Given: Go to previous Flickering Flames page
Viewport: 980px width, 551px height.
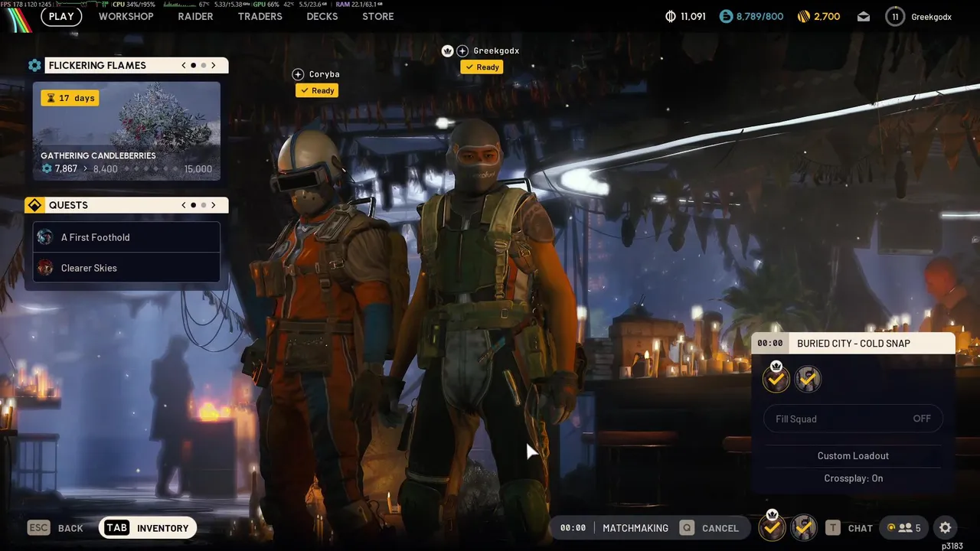Looking at the screenshot, I should coord(184,66).
